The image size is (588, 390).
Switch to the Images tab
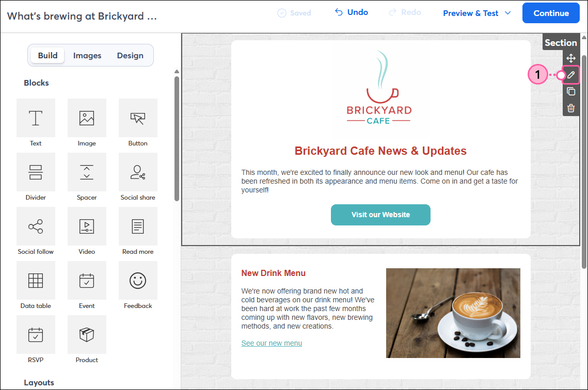87,56
